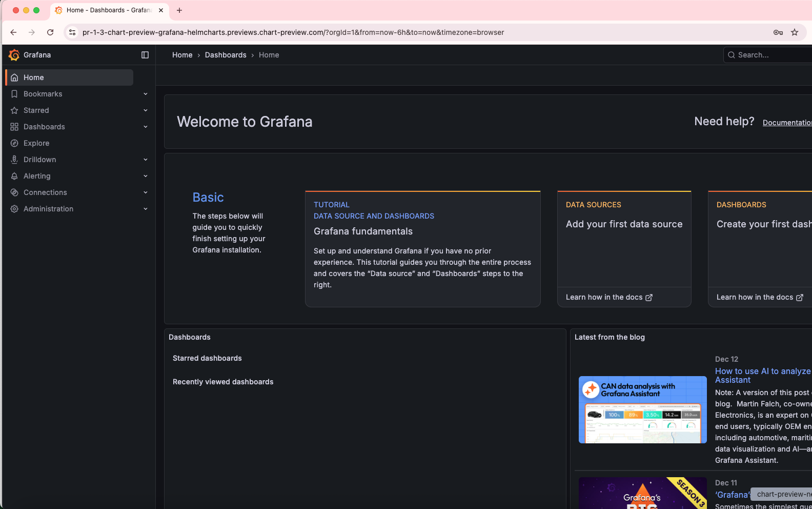Click the Dashboards grid icon in sidebar
812x509 pixels.
14,127
